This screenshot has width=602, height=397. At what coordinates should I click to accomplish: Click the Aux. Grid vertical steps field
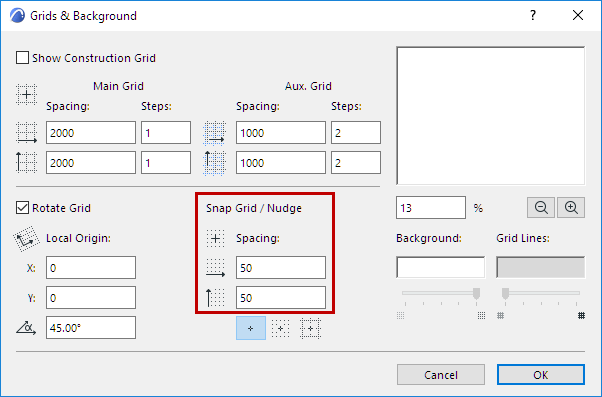tap(356, 162)
